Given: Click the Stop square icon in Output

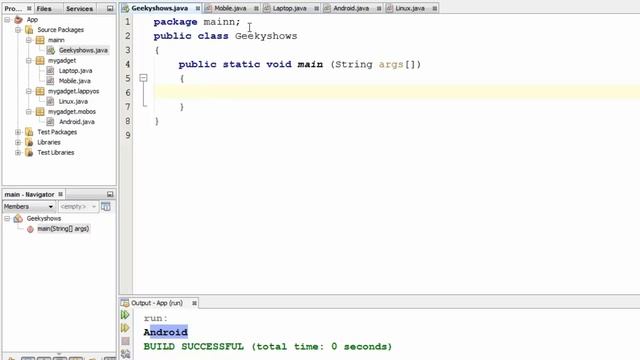Looking at the screenshot, I should point(125,341).
